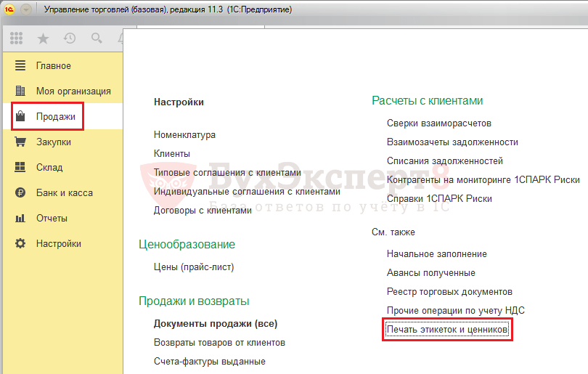Open Печать этикеток и ценников
Image resolution: width=588 pixels, height=374 pixels.
(x=447, y=330)
